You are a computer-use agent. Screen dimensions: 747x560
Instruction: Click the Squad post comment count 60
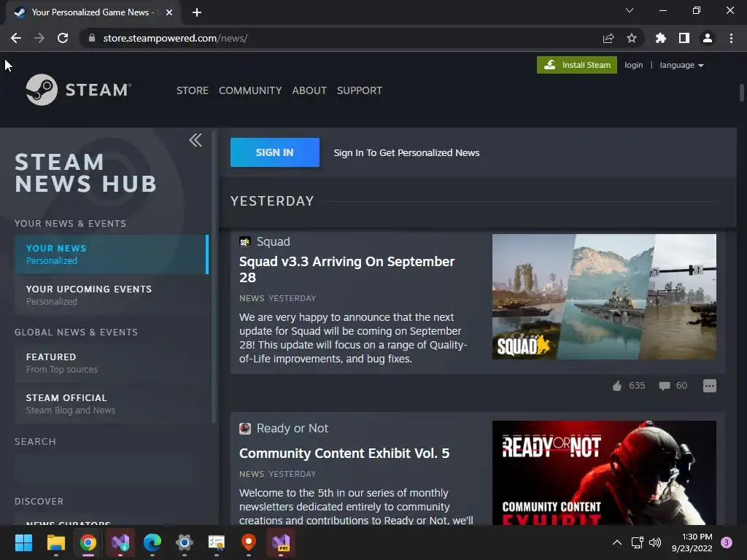pos(681,386)
